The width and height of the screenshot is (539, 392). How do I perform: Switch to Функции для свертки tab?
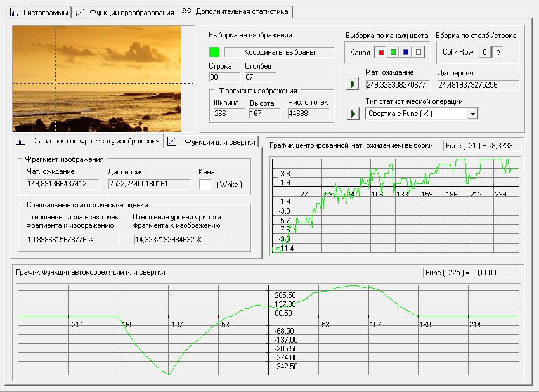pyautogui.click(x=212, y=141)
